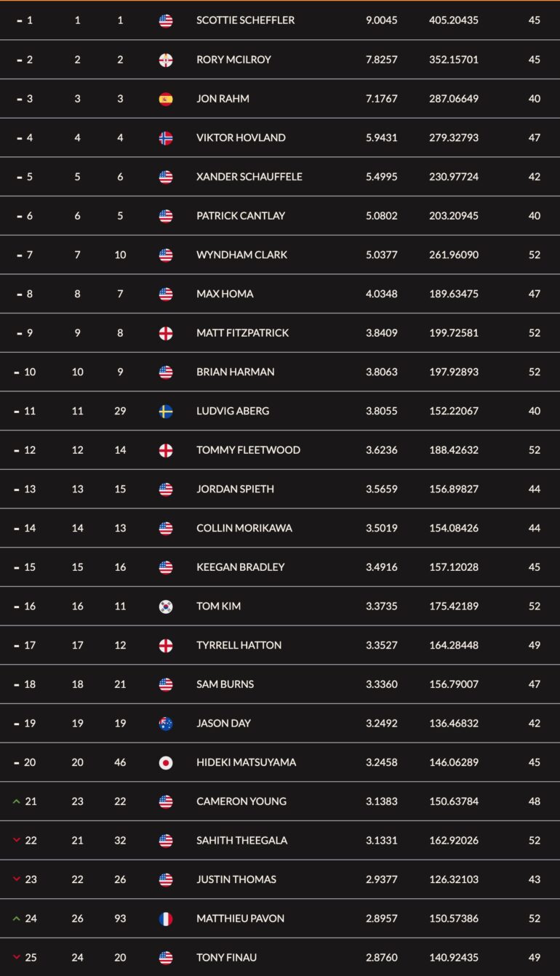Click the South Korea flag beside Tom Kim

point(166,606)
